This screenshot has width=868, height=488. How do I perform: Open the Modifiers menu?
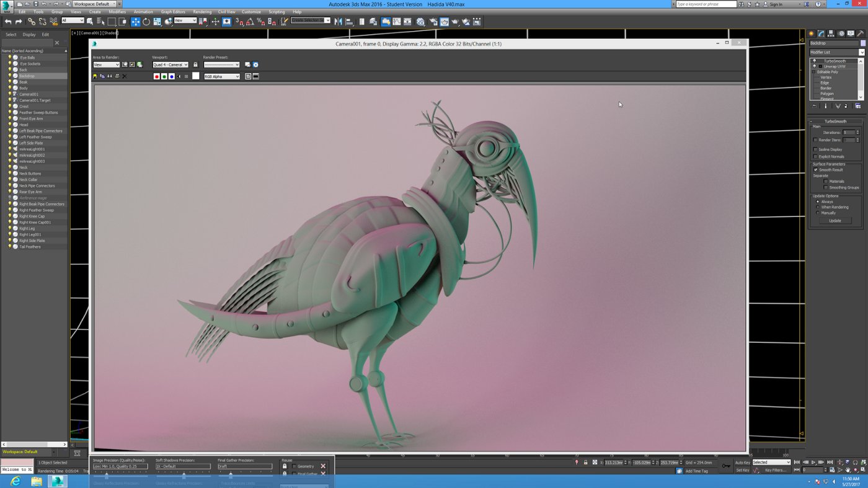(x=117, y=12)
